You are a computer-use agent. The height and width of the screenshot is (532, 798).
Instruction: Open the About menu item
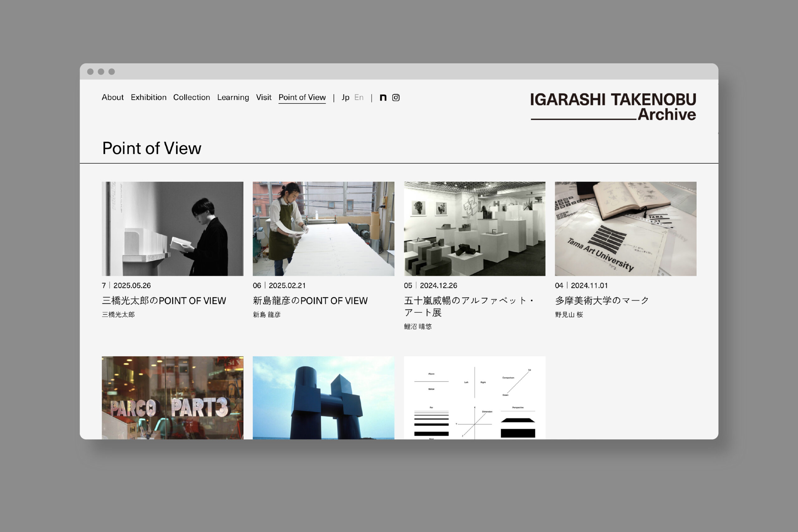(113, 97)
